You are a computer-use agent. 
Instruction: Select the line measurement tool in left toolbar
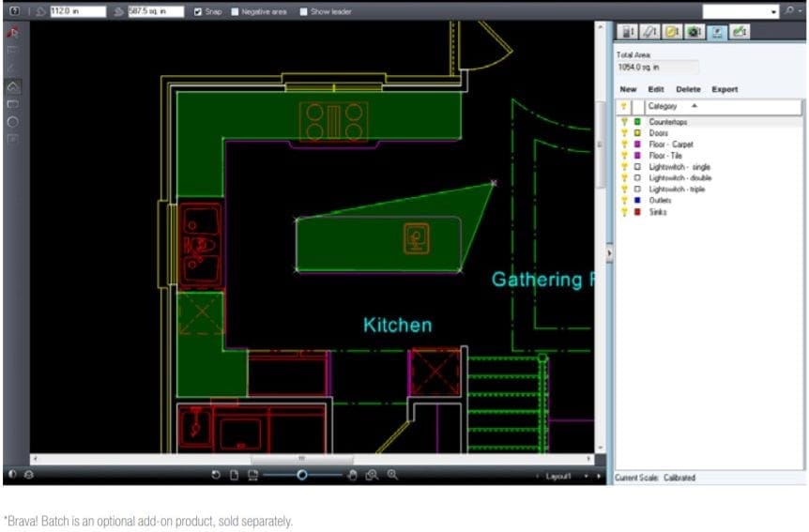click(x=13, y=68)
